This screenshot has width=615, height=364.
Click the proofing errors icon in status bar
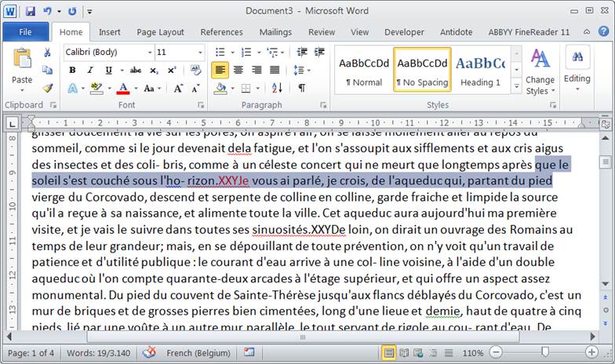(148, 353)
